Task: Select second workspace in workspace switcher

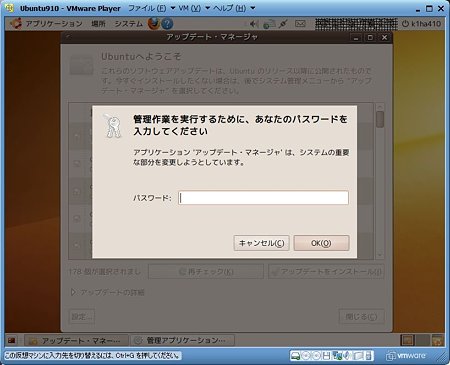Action: click(422, 340)
